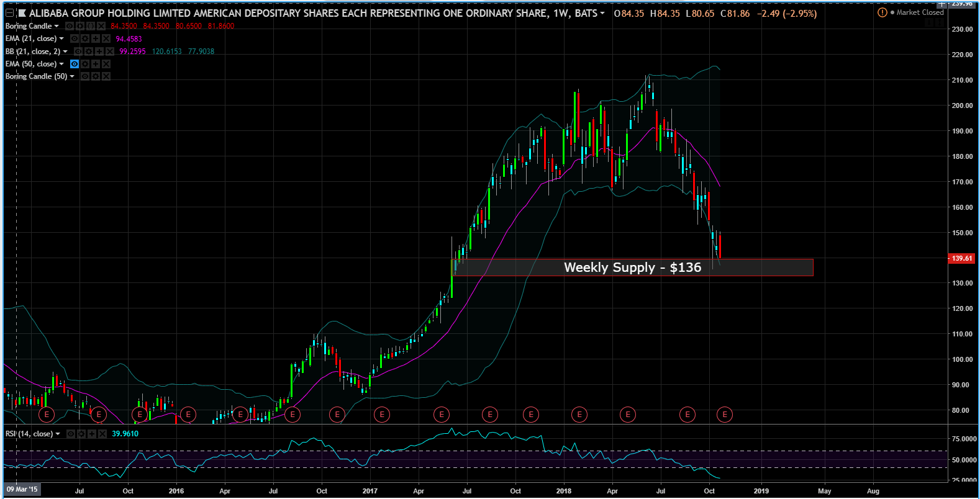Open earnings marker E just after 2018 label

click(579, 414)
